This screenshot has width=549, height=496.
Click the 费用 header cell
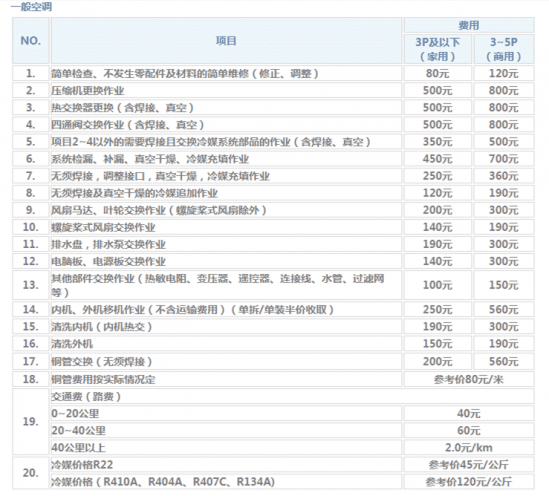click(469, 25)
